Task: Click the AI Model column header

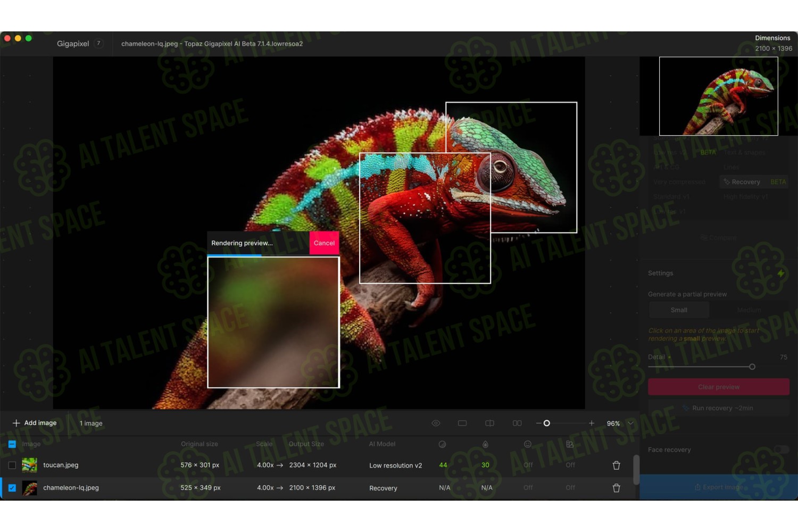Action: [382, 444]
